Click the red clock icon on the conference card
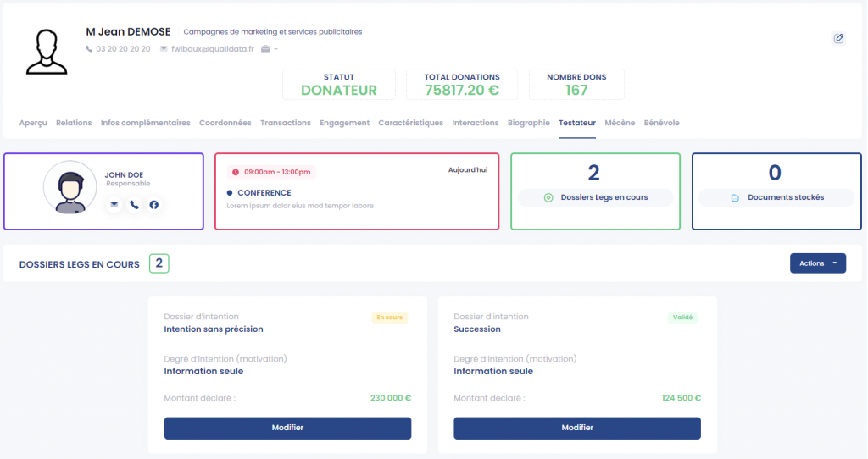This screenshot has width=868, height=459. pyautogui.click(x=236, y=172)
